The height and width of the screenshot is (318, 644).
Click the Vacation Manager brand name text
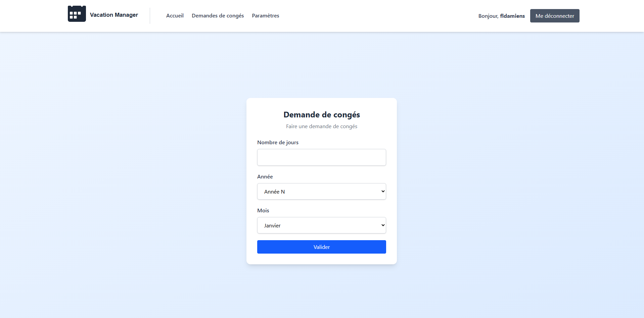114,15
